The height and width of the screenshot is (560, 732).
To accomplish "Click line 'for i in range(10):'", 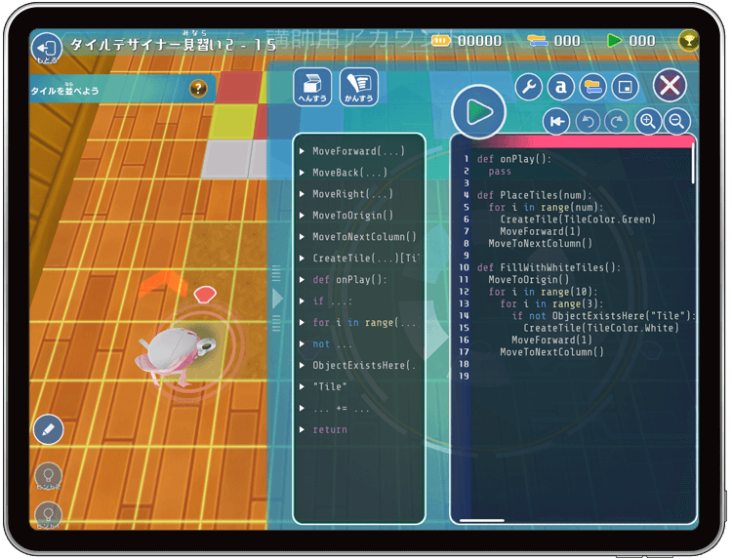I will pyautogui.click(x=543, y=292).
